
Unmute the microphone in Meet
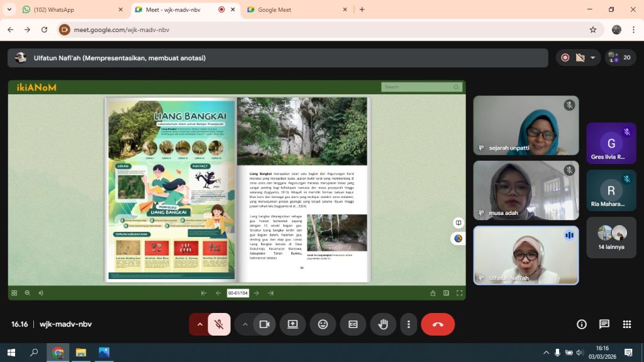[219, 324]
